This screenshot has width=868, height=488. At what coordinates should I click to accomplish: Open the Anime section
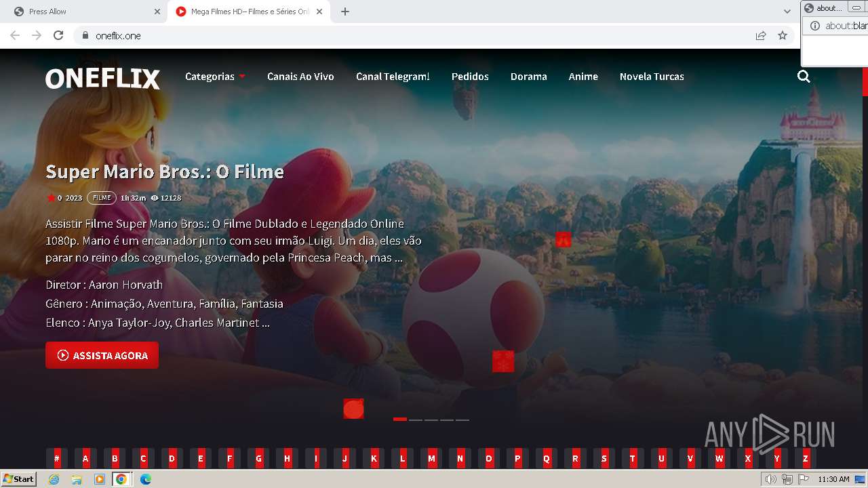[583, 77]
